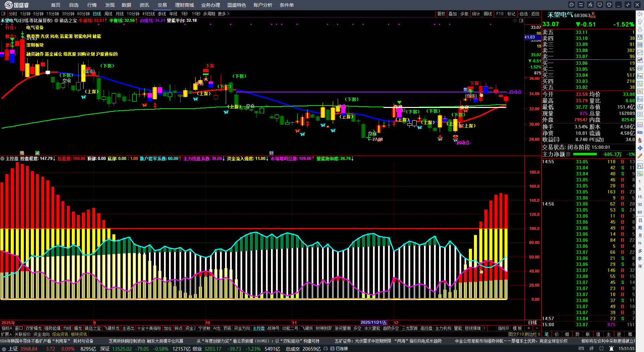Screen dimensions: 644x352
Task: Click the F10 company info sidebar icon
Action: [x=640, y=76]
